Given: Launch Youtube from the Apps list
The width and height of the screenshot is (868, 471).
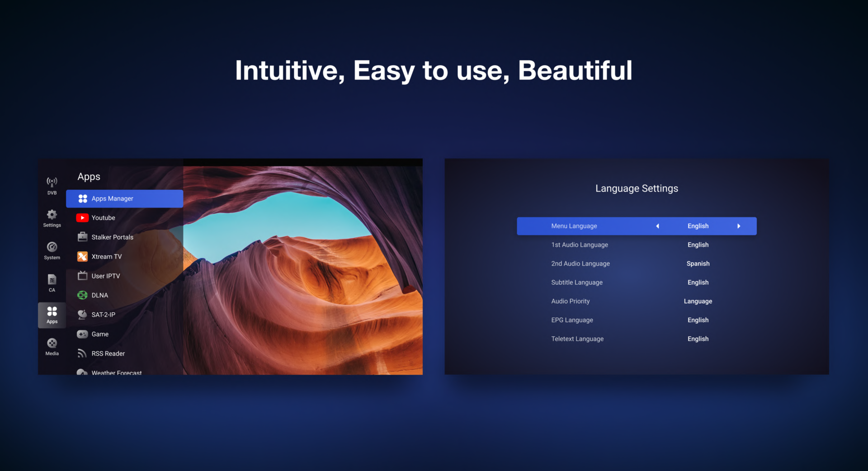Looking at the screenshot, I should tap(124, 218).
